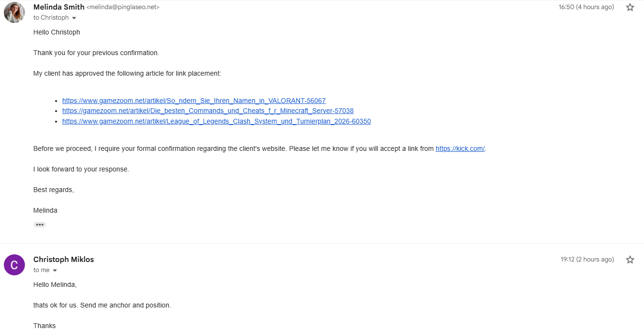Show trimmed content ellipsis under Melinda
Viewport: 644px width, 330px height.
pos(39,224)
